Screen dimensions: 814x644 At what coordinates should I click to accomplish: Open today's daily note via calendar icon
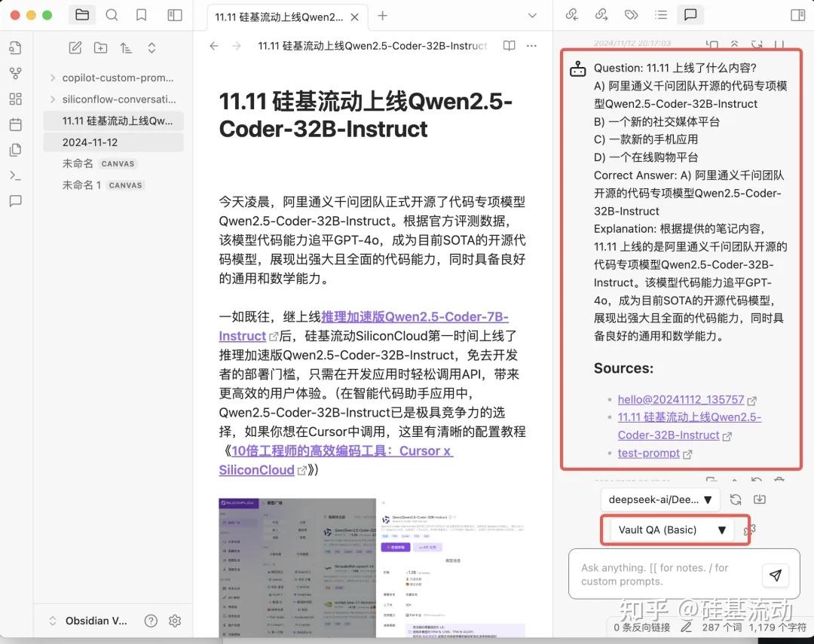16,124
